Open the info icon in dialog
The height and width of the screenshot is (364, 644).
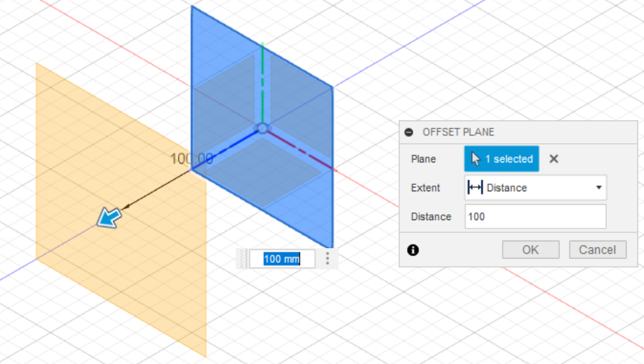413,249
